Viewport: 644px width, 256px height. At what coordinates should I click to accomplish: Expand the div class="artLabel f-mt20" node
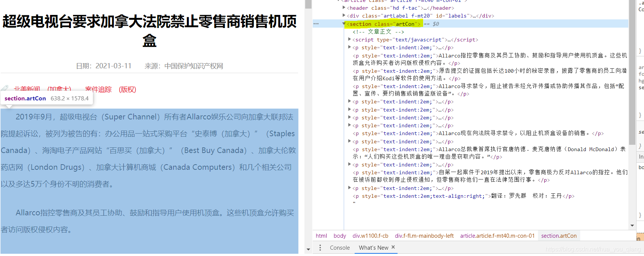point(344,15)
